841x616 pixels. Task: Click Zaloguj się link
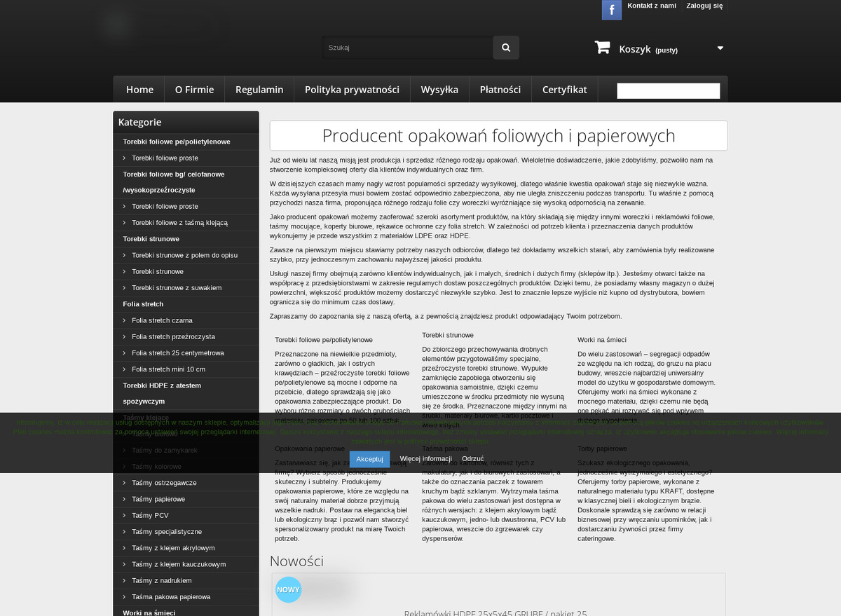pos(704,6)
